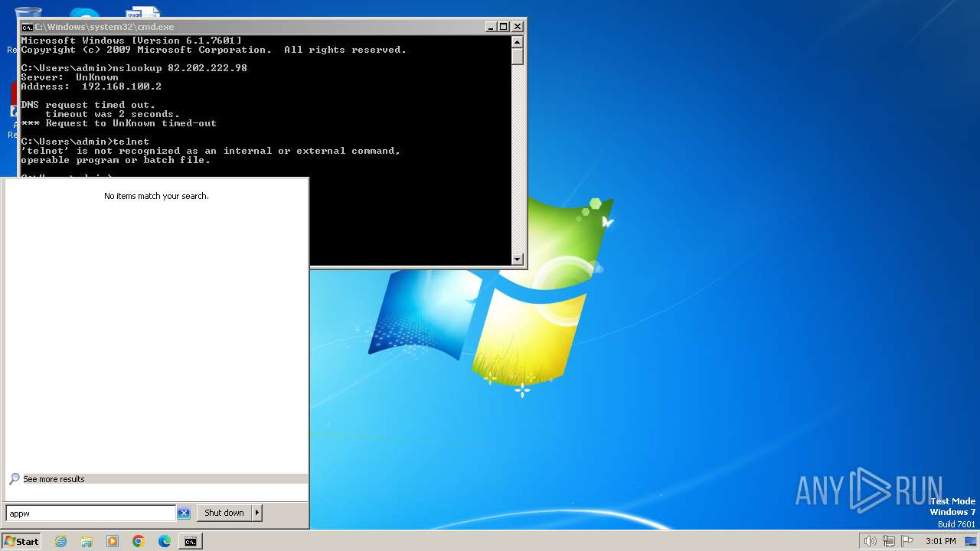The image size is (980, 551).
Task: Open Windows Explorer folder icon in taskbar
Action: click(x=87, y=541)
